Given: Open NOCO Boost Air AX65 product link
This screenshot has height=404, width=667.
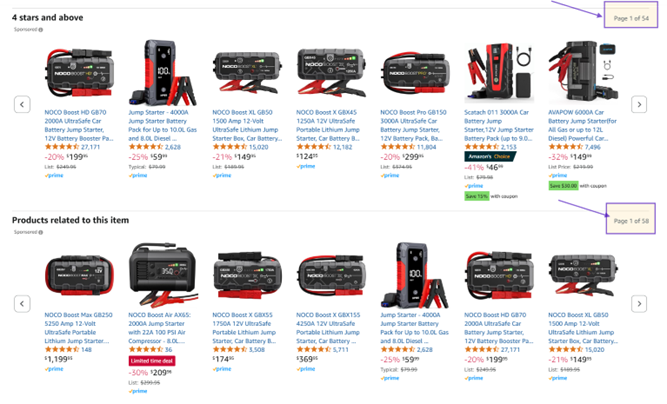Looking at the screenshot, I should (x=160, y=328).
